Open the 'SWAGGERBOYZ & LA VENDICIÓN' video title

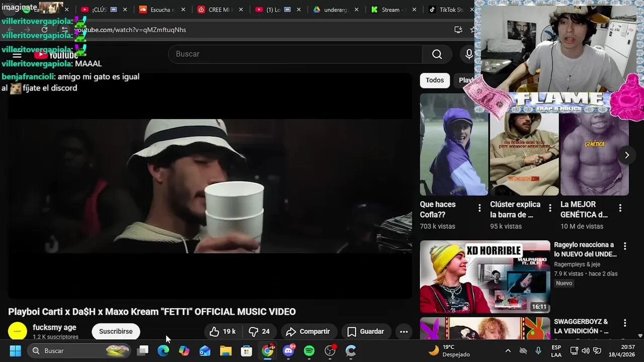click(x=581, y=326)
